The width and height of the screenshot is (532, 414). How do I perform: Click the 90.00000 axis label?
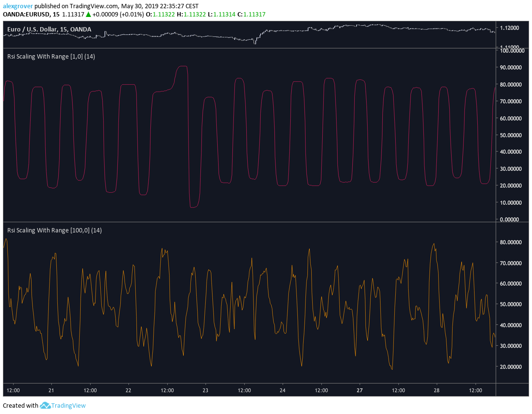pos(511,67)
